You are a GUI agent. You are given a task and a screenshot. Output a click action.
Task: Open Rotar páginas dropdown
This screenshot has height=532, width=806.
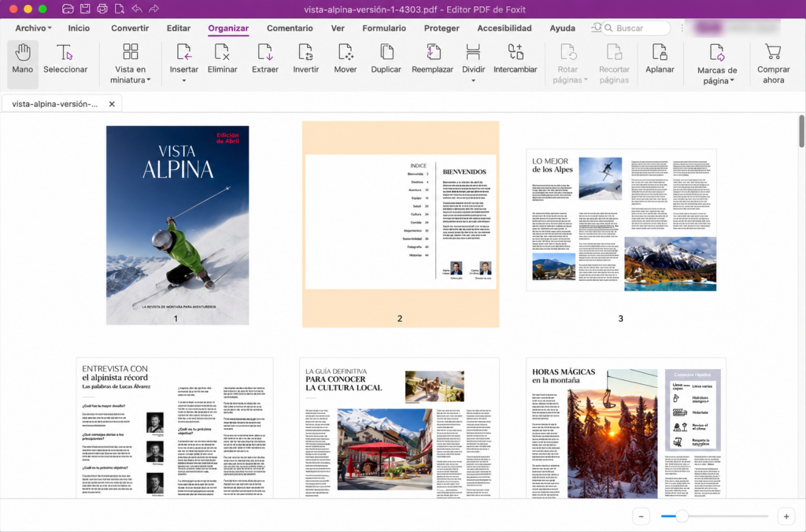(570, 64)
